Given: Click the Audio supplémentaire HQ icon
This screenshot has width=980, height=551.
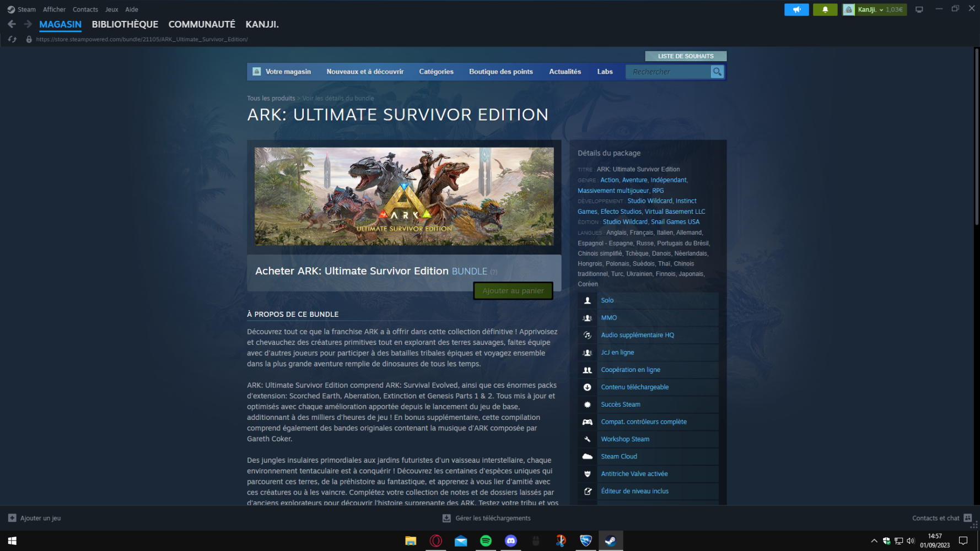Looking at the screenshot, I should pyautogui.click(x=588, y=335).
